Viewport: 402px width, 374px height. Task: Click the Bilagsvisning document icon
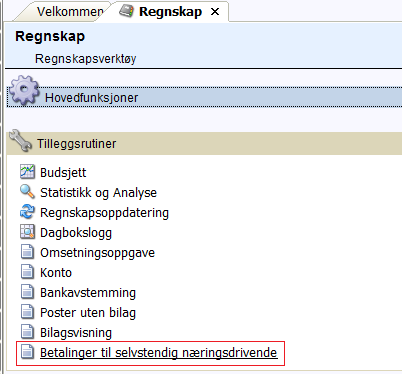click(x=27, y=332)
